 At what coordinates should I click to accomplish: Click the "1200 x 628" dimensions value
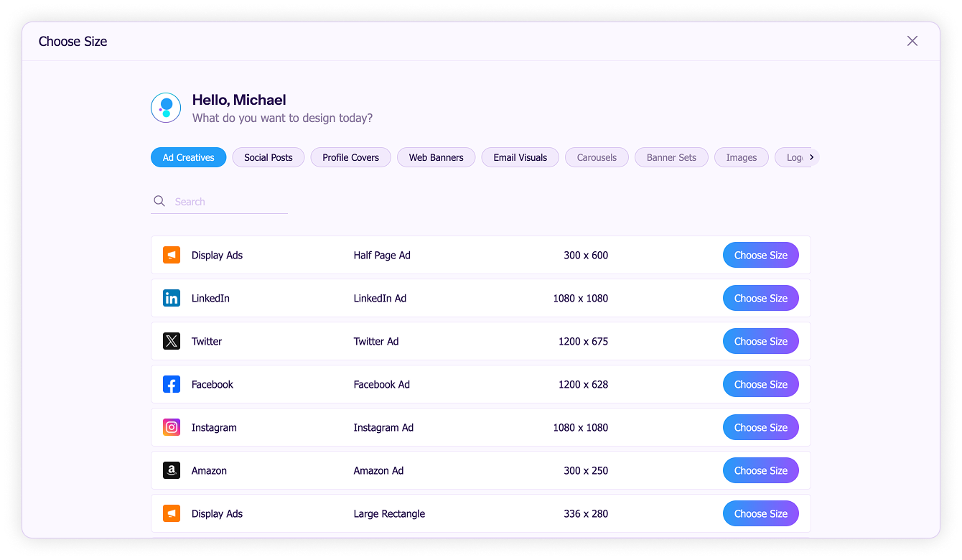click(x=583, y=384)
